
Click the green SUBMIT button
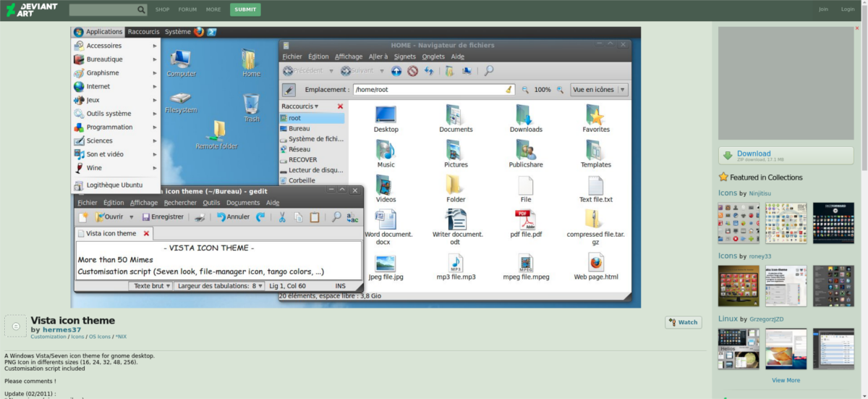click(x=245, y=9)
